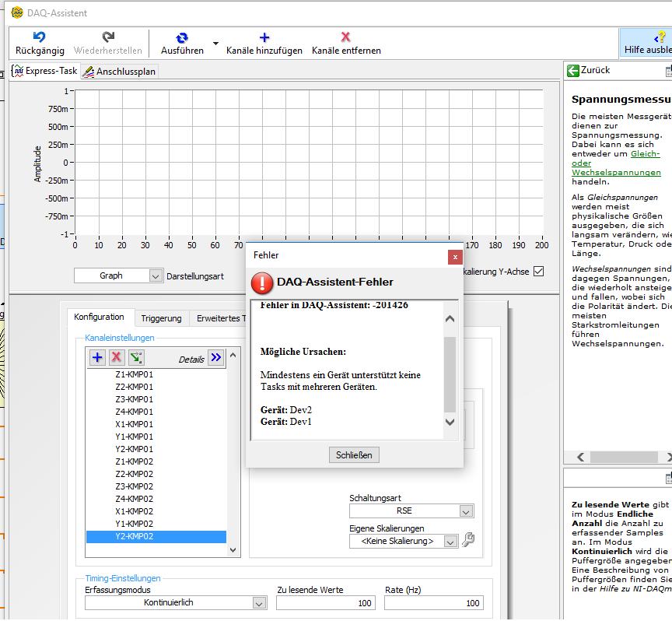Switch to the Anschlussplan tab

click(x=120, y=72)
